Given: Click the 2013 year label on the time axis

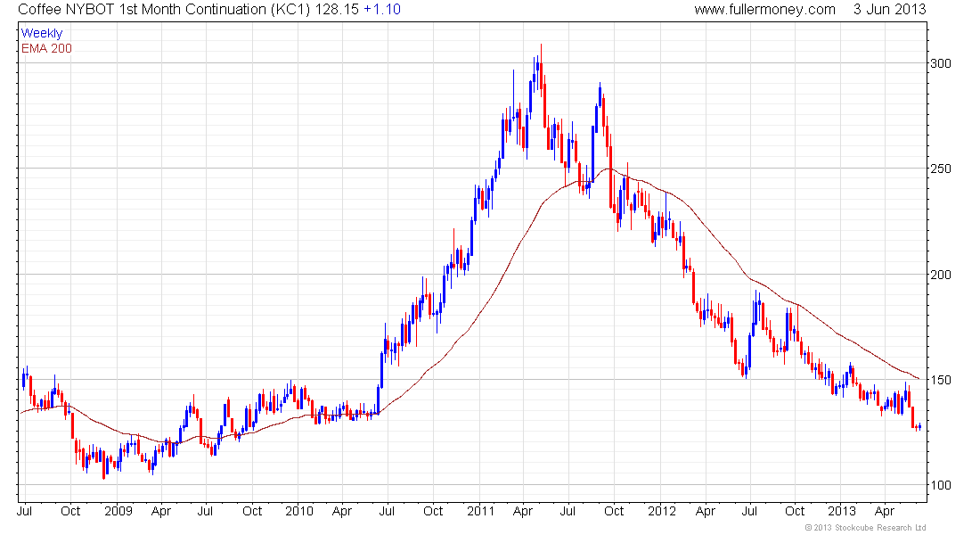Looking at the screenshot, I should (842, 511).
